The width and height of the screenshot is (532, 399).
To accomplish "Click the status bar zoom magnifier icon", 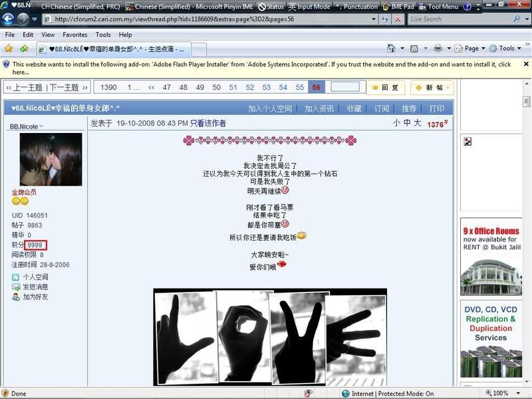I will 489,393.
